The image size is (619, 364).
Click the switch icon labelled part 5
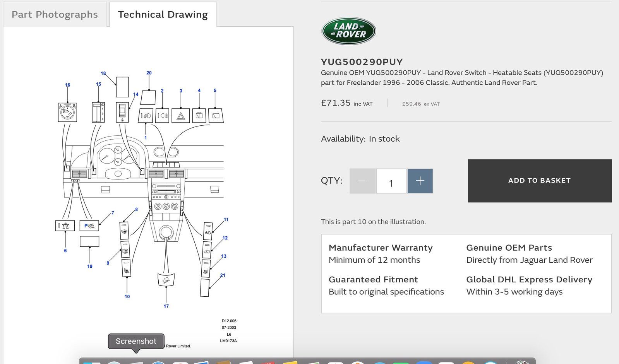[216, 116]
